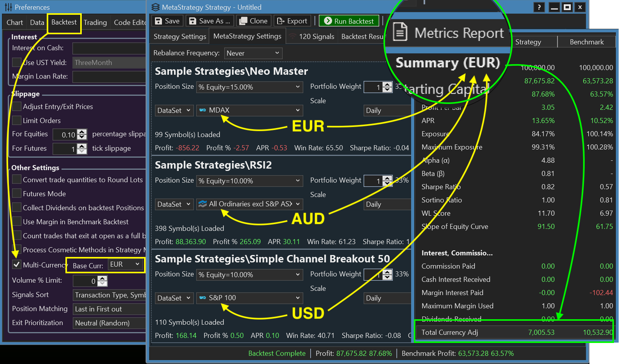The image size is (619, 364).
Task: Click the green Run Backtest arrow icon
Action: tap(328, 21)
